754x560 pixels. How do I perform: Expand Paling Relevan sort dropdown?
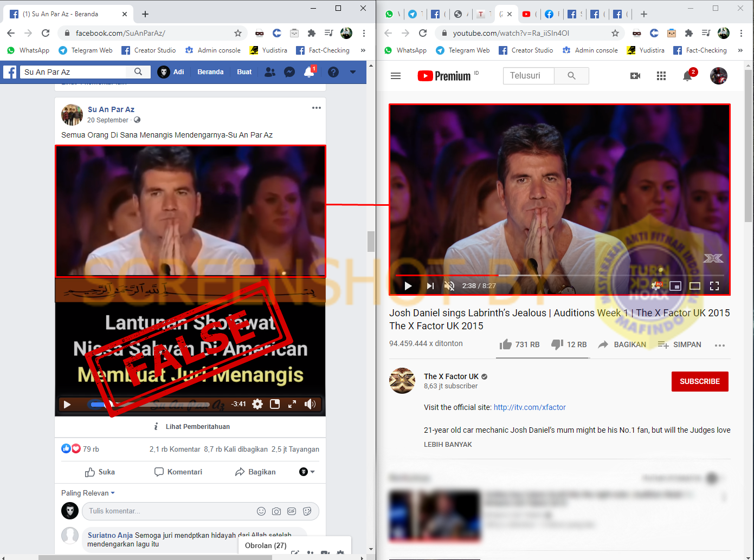pos(88,493)
